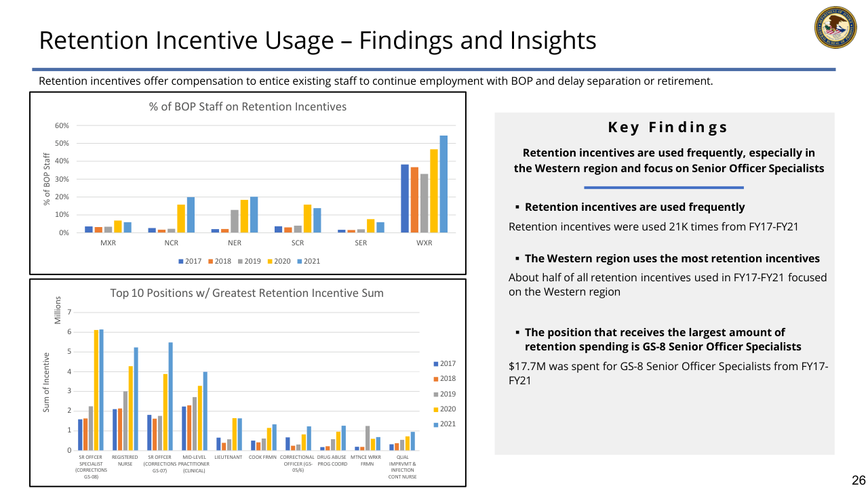This screenshot has height=488, width=868.
Task: Select the 2021 legend entry in bottom chart
Action: point(443,424)
